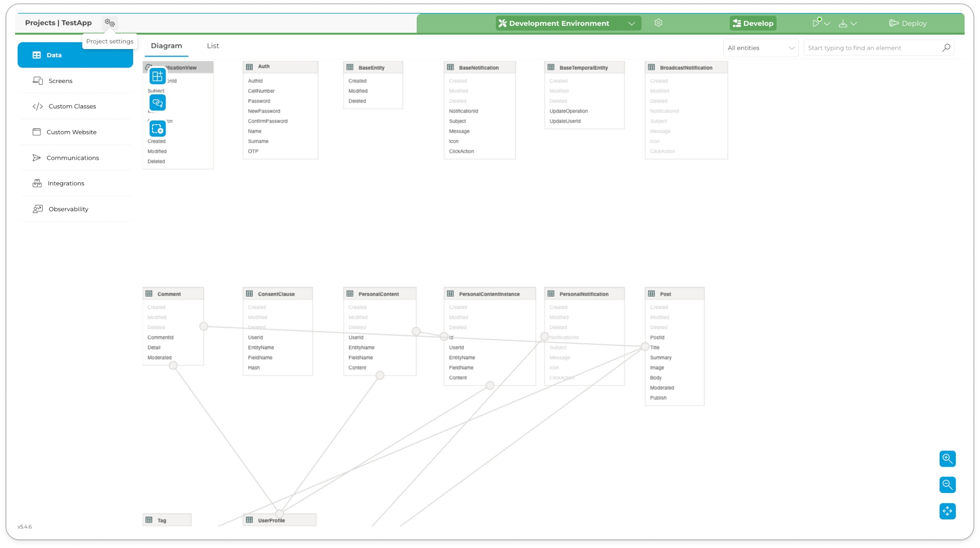This screenshot has height=548, width=980.
Task: Open environment settings gear icon
Action: click(x=658, y=23)
